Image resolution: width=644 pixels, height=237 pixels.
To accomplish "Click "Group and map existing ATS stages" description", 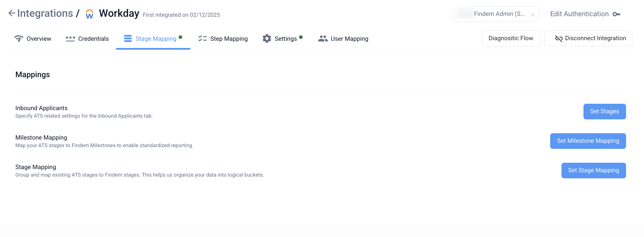I will pos(140,175).
